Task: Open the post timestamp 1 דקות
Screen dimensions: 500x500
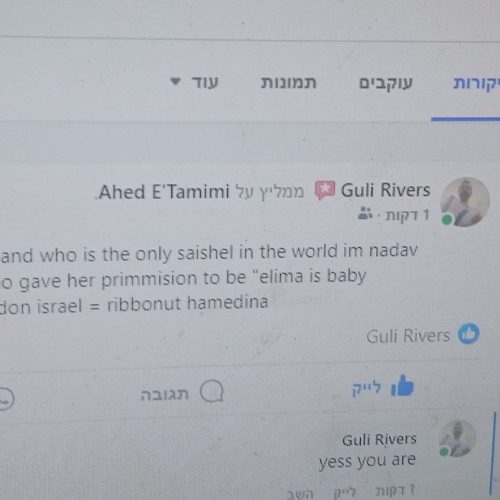Action: 407,216
